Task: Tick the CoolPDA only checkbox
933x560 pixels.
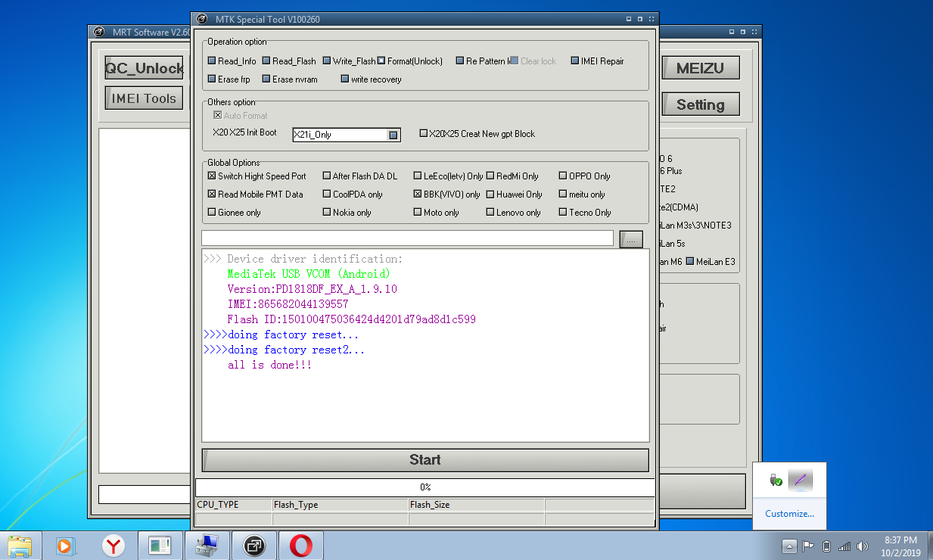Action: (327, 194)
